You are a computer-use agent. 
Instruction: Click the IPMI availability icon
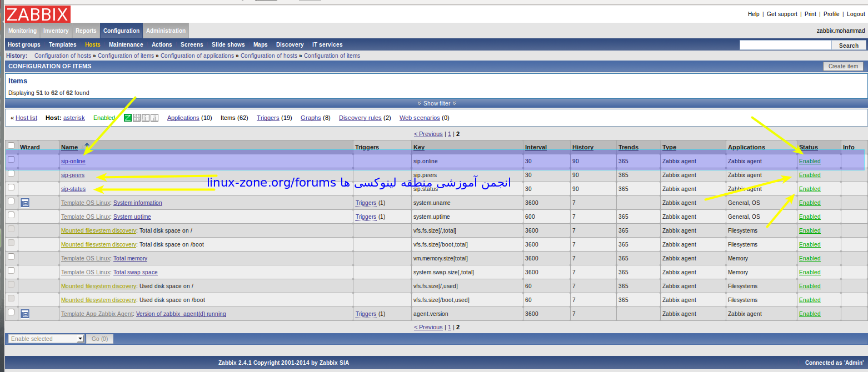154,118
